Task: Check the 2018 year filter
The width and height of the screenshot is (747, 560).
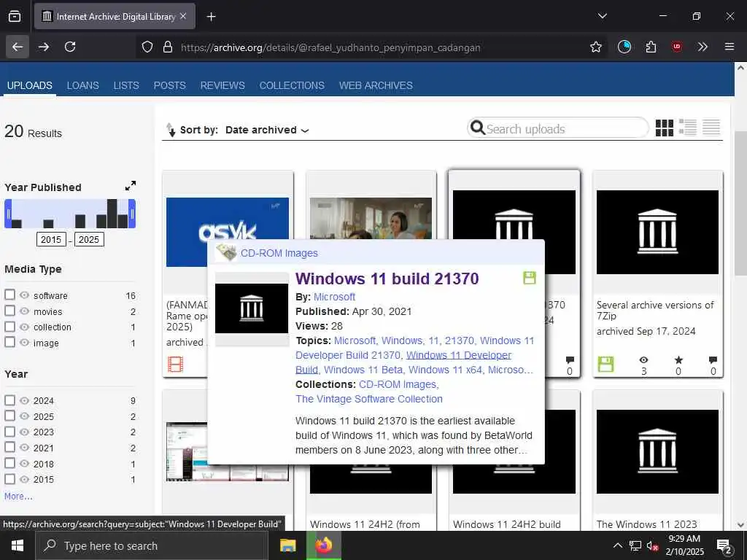Action: point(10,463)
